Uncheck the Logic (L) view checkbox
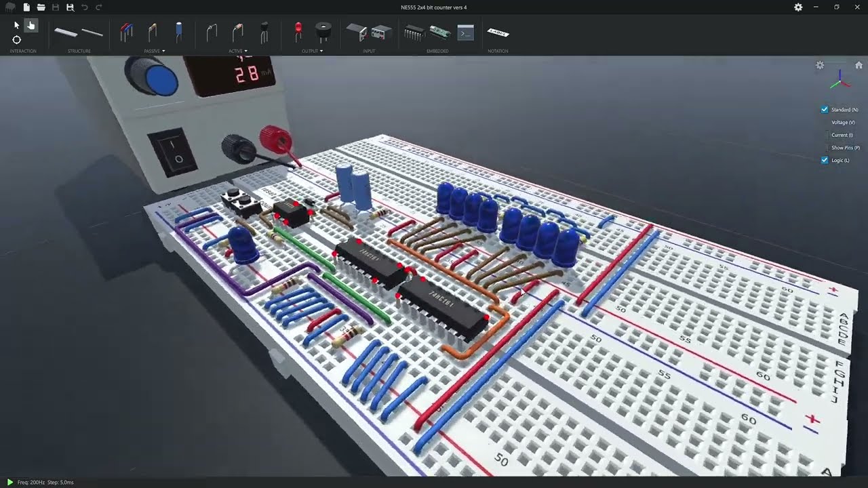The height and width of the screenshot is (488, 868). point(825,161)
